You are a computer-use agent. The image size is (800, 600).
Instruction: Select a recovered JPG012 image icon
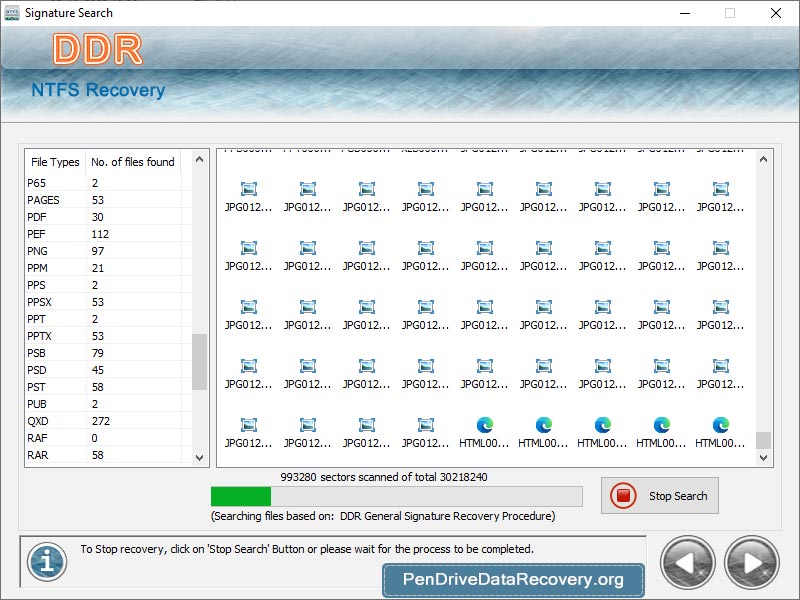(248, 190)
